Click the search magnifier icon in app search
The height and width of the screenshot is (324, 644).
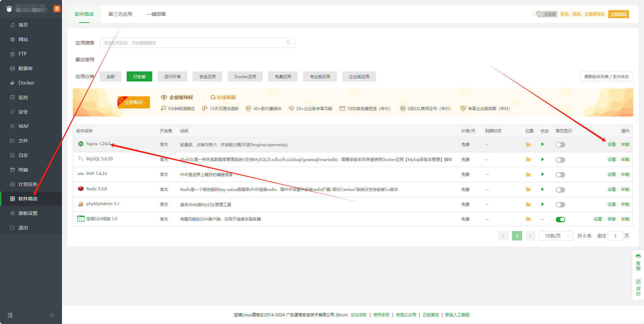point(288,43)
